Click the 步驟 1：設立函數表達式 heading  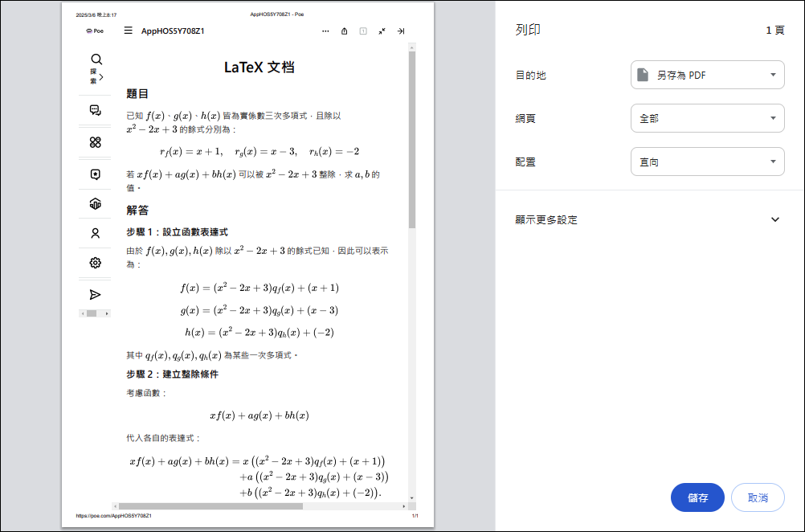tap(177, 232)
